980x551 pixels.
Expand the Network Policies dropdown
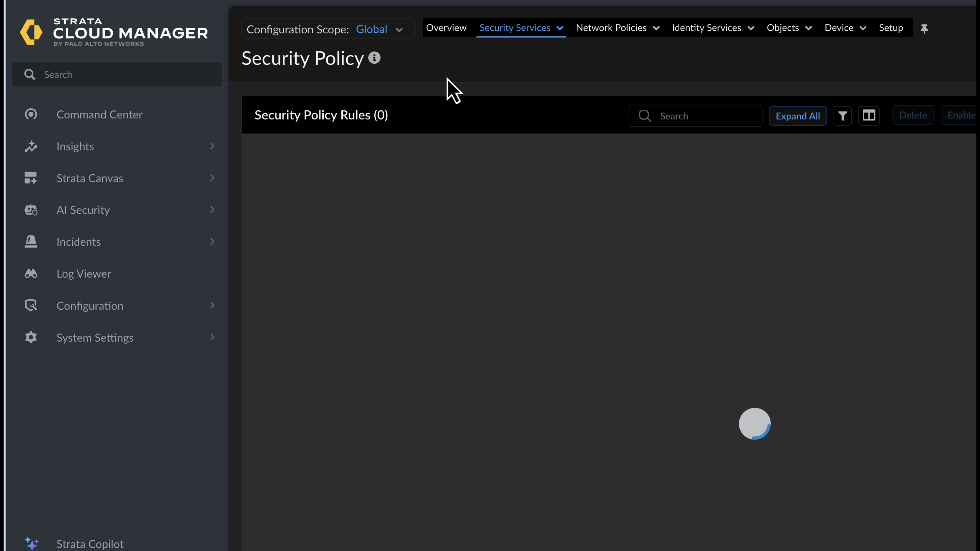(x=617, y=27)
